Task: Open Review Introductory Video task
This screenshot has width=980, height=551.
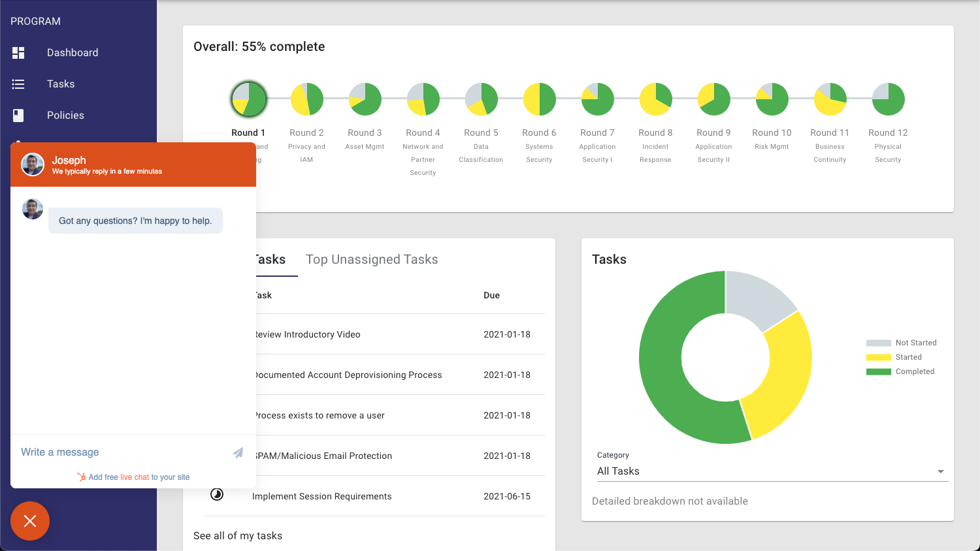Action: pyautogui.click(x=308, y=334)
